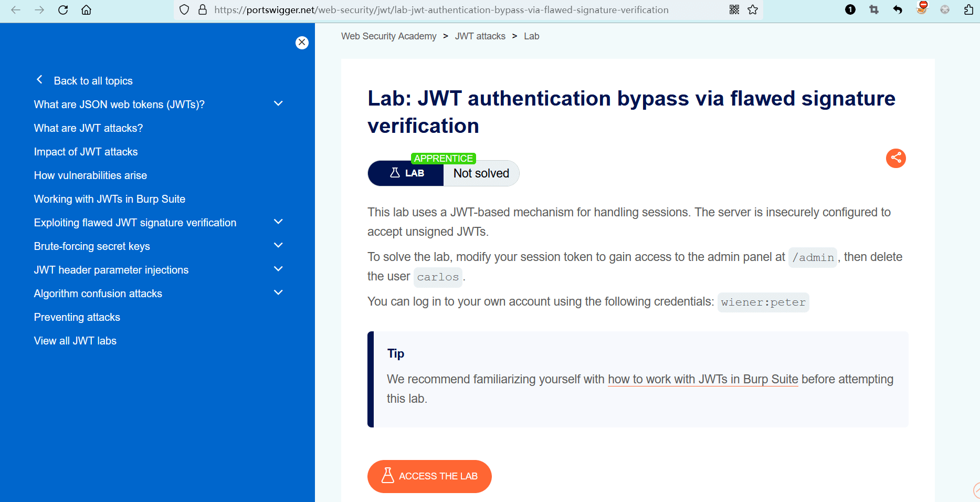Screen dimensions: 980x502
Task: Expand 'Brute-forcing secret keys' chevron
Action: pyautogui.click(x=279, y=245)
